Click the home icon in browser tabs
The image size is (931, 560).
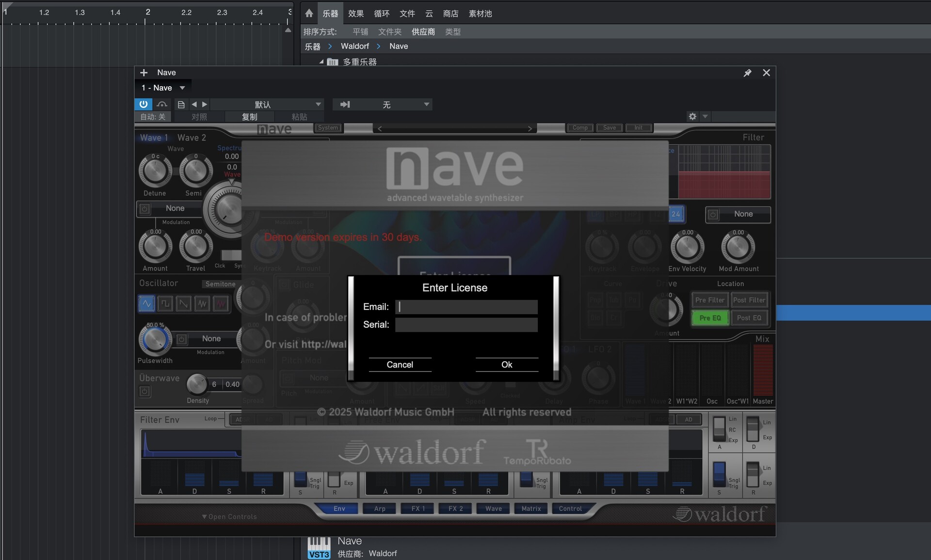[x=309, y=13]
